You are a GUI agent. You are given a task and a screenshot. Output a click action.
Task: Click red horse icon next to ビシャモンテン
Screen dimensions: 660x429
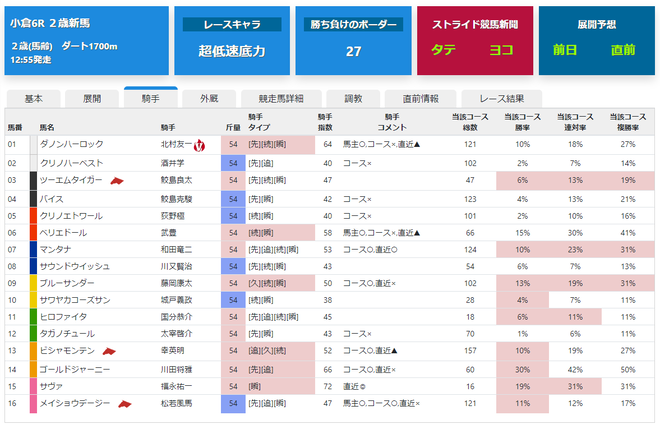109,351
